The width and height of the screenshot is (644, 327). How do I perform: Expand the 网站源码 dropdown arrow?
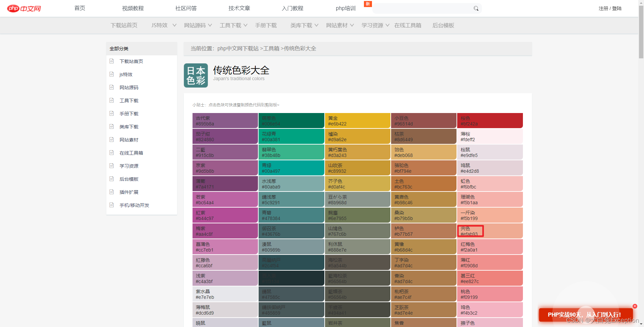click(x=210, y=25)
